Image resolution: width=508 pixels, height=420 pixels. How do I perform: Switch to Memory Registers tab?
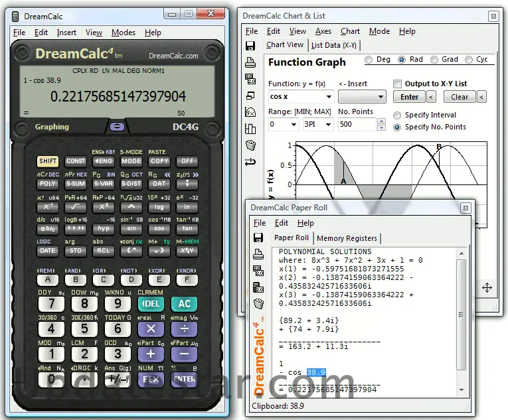click(x=347, y=238)
